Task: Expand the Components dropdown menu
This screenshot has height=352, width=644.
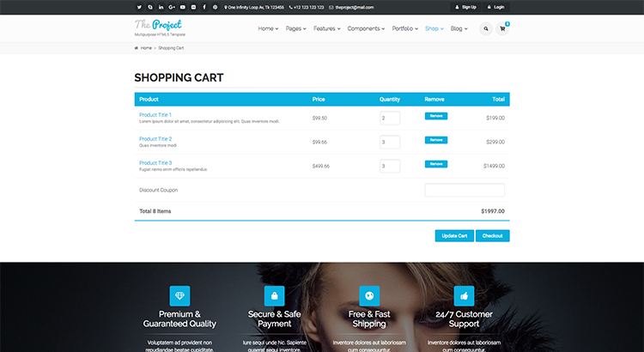Action: pos(367,28)
